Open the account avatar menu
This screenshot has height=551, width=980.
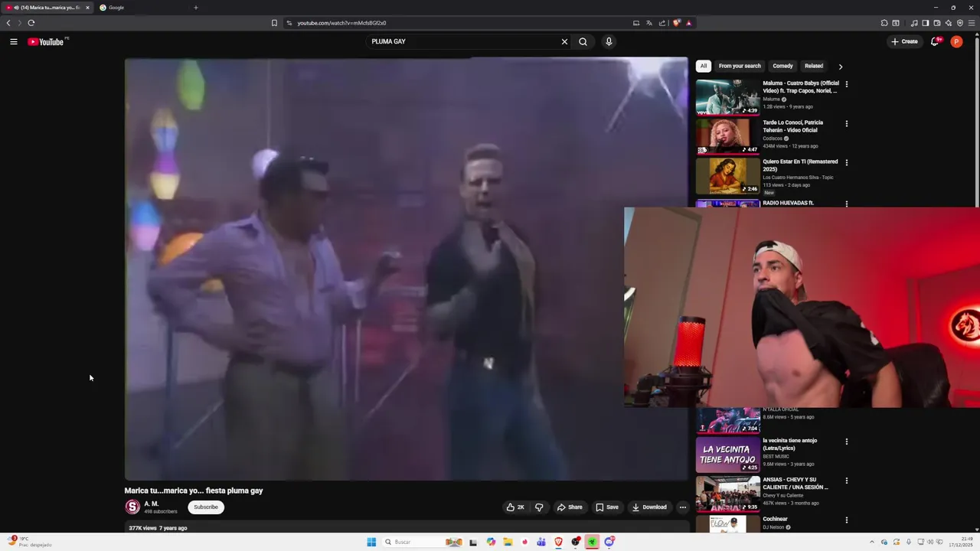tap(956, 42)
